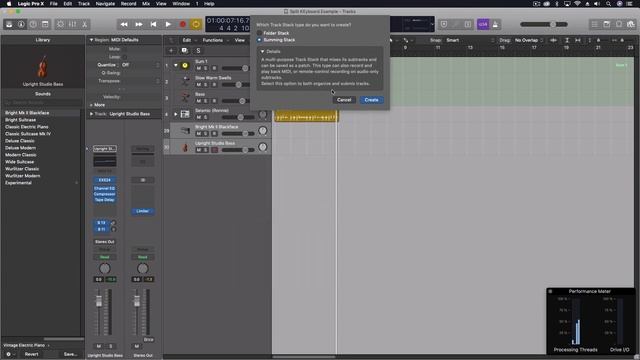The height and width of the screenshot is (360, 640).
Task: Collapse the Sum 1 track stack triangle
Action: tap(176, 65)
